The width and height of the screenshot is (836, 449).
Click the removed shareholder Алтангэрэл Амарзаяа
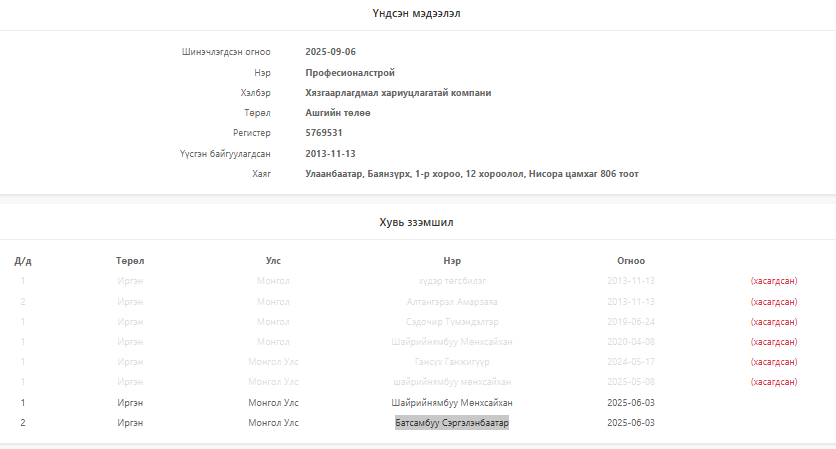click(x=452, y=301)
